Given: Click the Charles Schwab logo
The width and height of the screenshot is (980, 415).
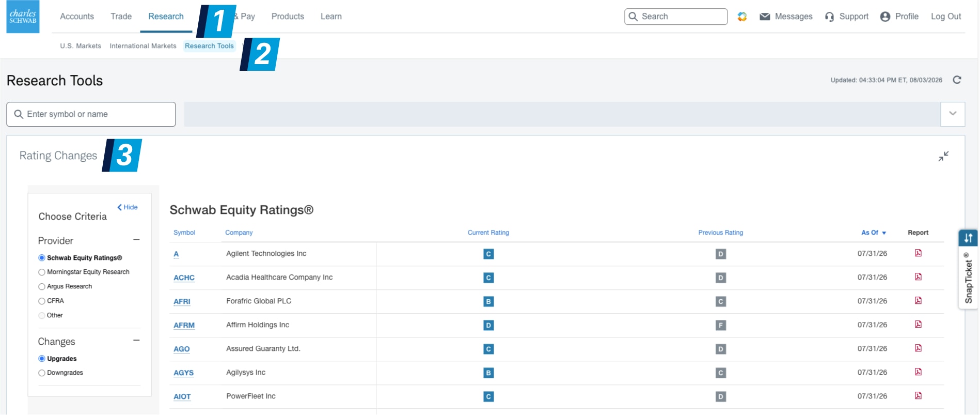Looking at the screenshot, I should [x=23, y=17].
